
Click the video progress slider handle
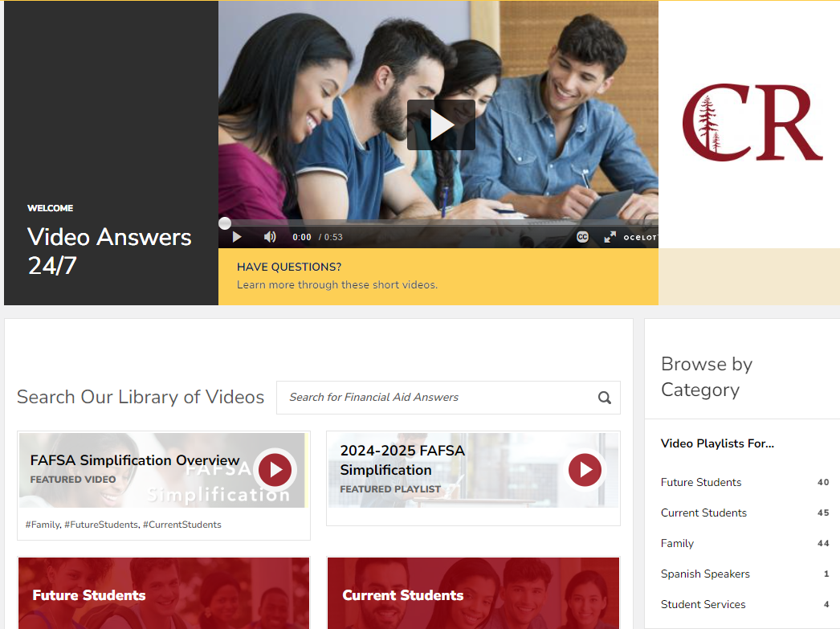click(x=225, y=223)
